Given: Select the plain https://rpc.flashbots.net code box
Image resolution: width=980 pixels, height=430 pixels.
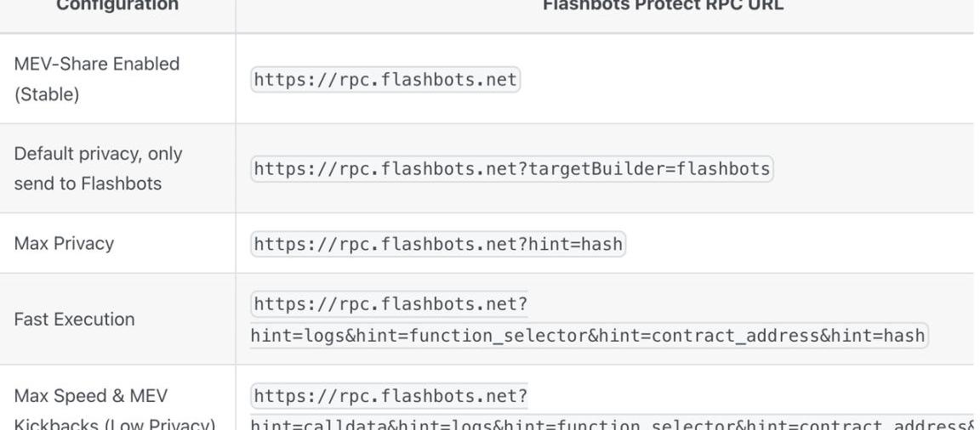Looking at the screenshot, I should (385, 80).
